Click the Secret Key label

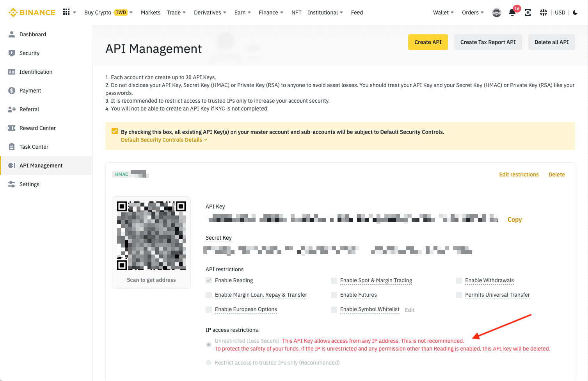point(219,238)
